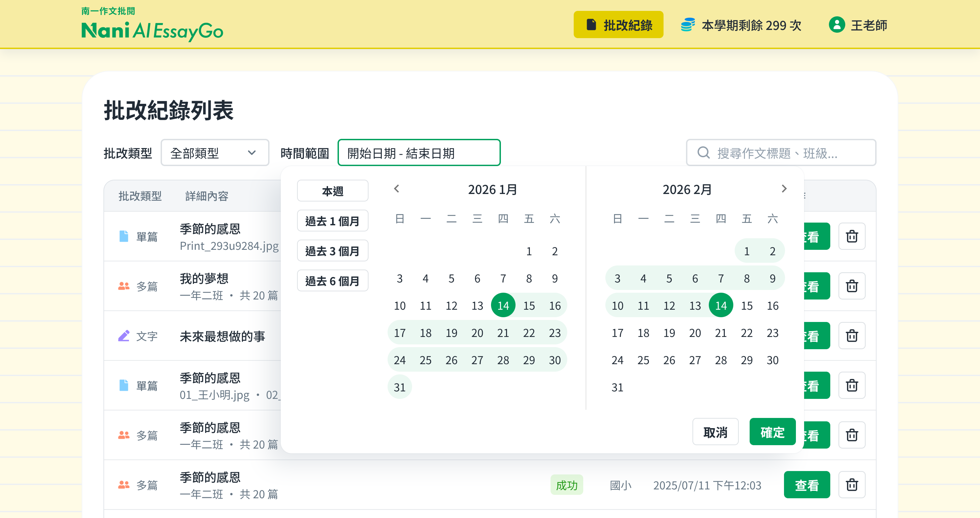Click the 國小 level cell

click(x=620, y=485)
